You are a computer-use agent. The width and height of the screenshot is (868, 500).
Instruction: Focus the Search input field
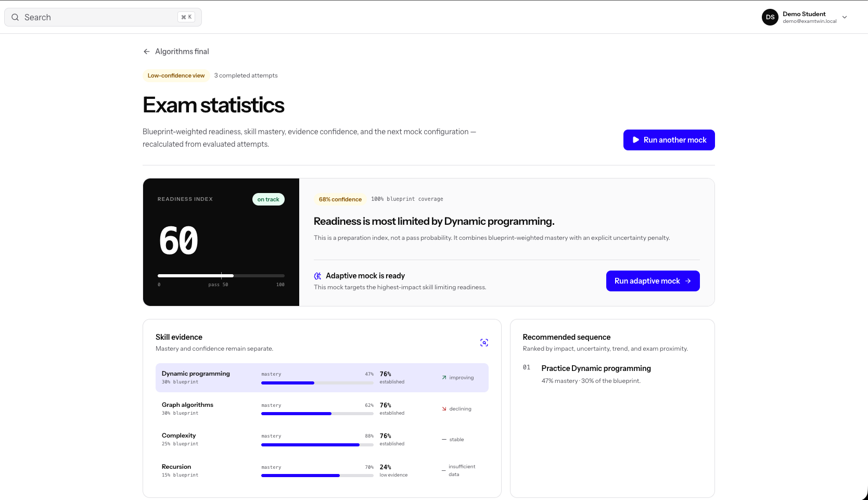click(103, 17)
